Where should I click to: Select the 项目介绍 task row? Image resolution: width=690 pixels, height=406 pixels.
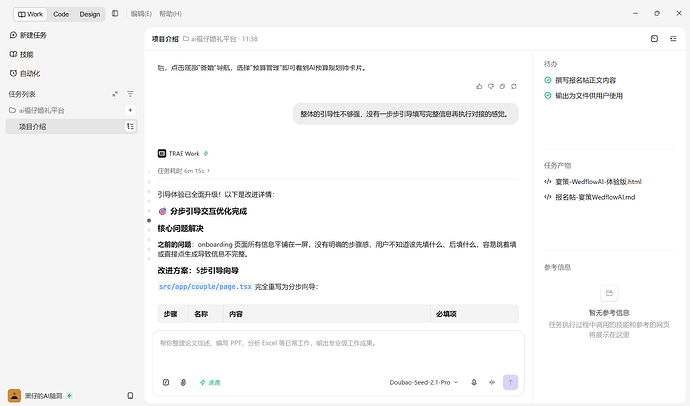click(x=72, y=127)
